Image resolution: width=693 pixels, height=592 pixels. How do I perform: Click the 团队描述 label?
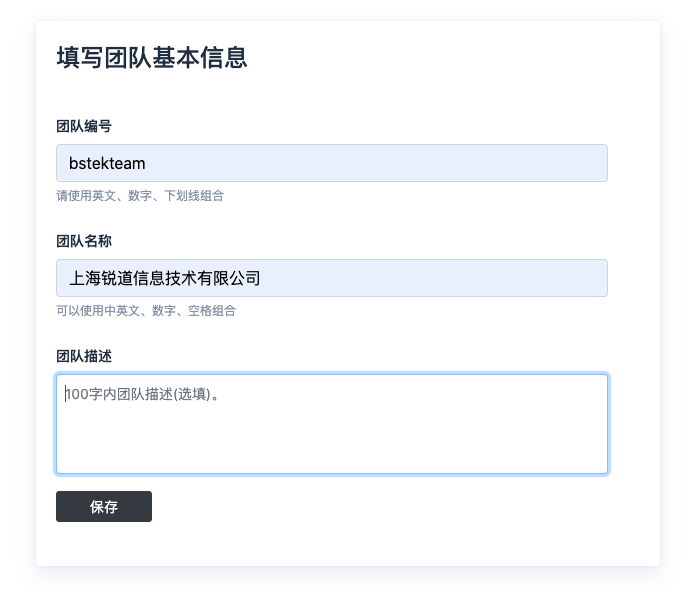(x=84, y=356)
